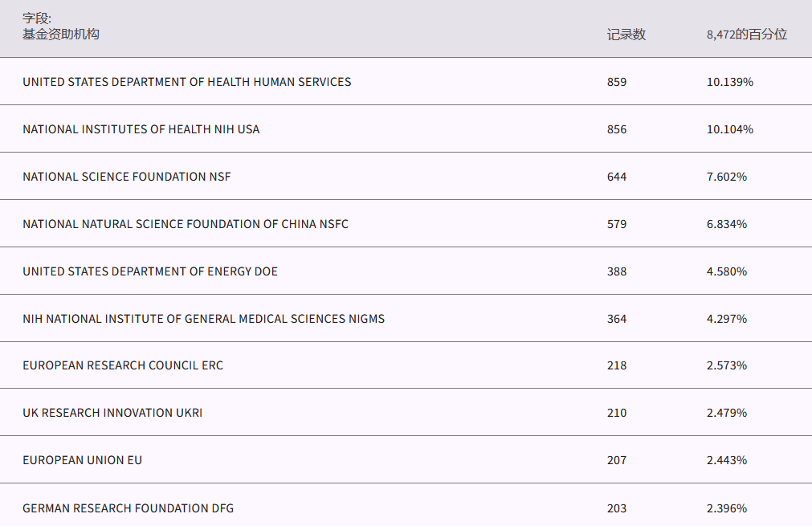This screenshot has width=812, height=526.
Task: Click the 基金资助机构 field column header
Action: 61,35
